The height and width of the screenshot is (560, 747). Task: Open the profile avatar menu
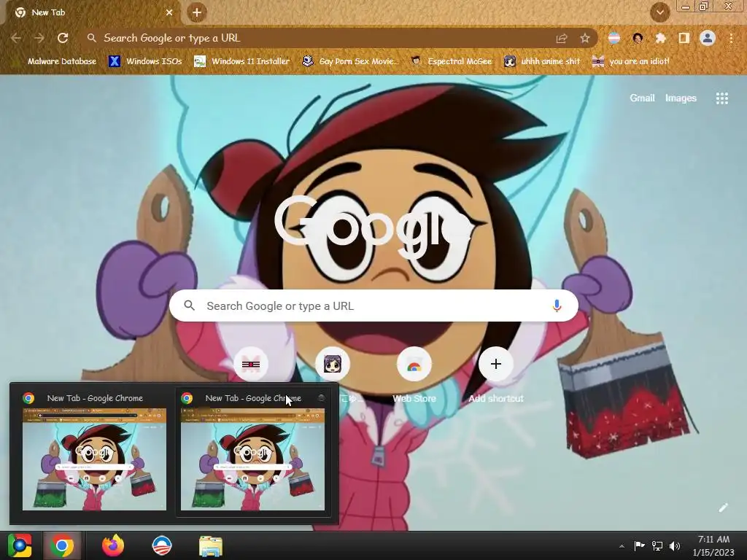coord(708,38)
